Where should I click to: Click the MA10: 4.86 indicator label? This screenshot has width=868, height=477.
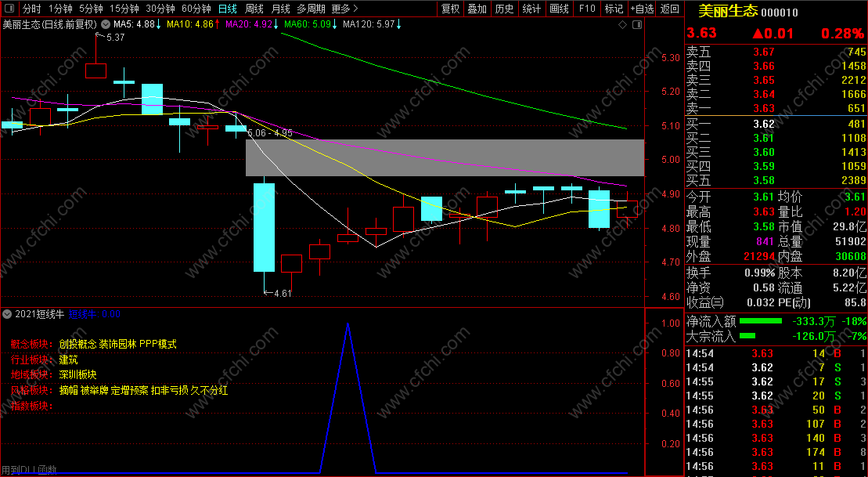click(193, 24)
